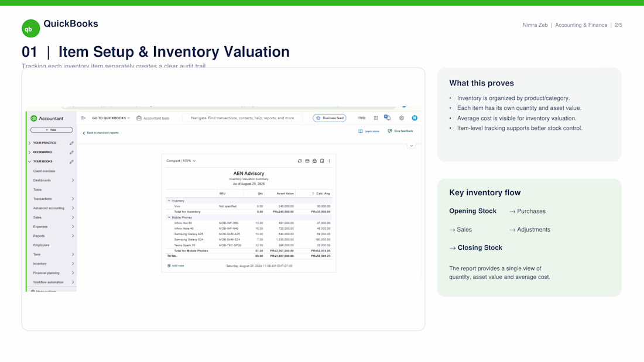
Task: Open the apps grid icon
Action: click(376, 118)
